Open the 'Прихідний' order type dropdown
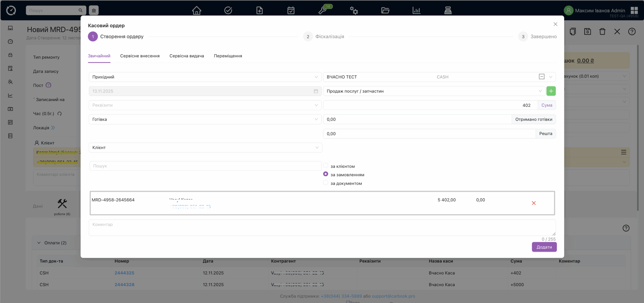 pos(205,77)
